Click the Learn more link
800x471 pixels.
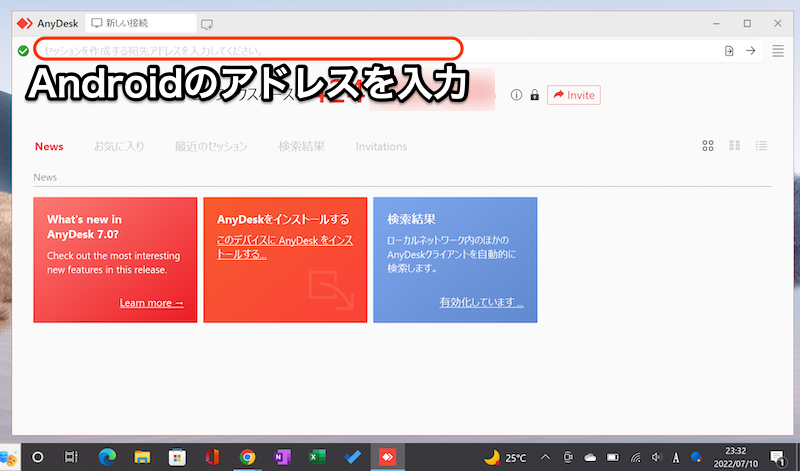tap(151, 303)
